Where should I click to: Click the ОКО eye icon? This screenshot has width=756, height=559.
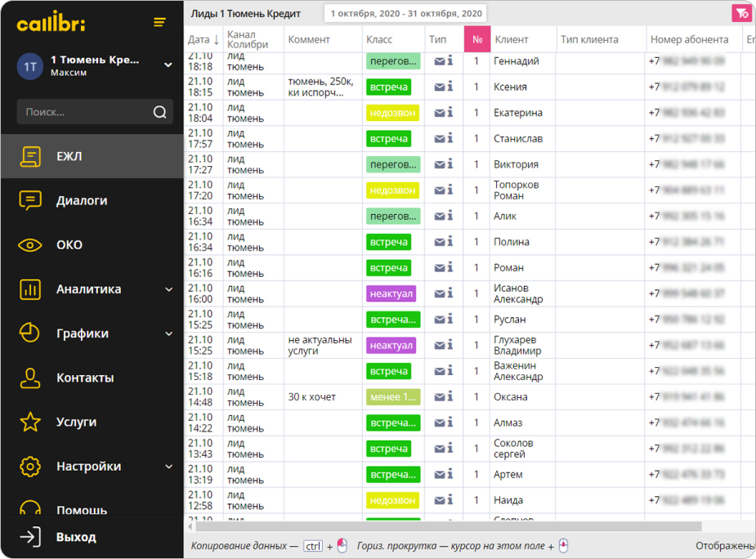(30, 245)
